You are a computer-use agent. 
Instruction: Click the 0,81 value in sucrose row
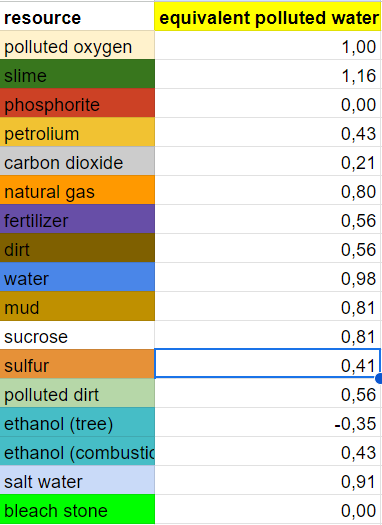(268, 335)
